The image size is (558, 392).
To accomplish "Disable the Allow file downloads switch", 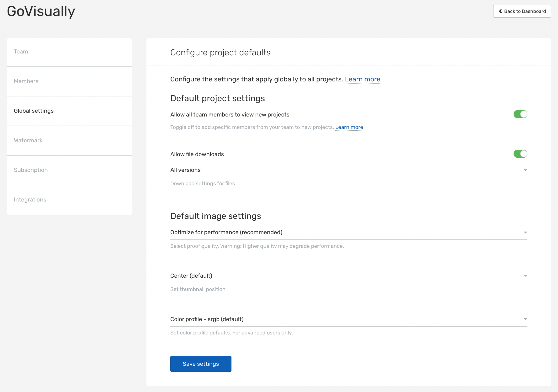I will click(520, 154).
